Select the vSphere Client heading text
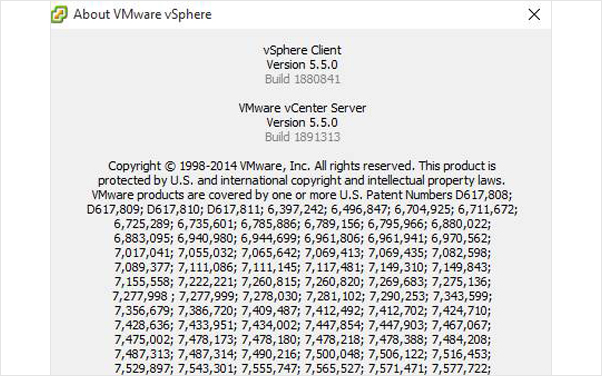602x376 pixels. 302,50
